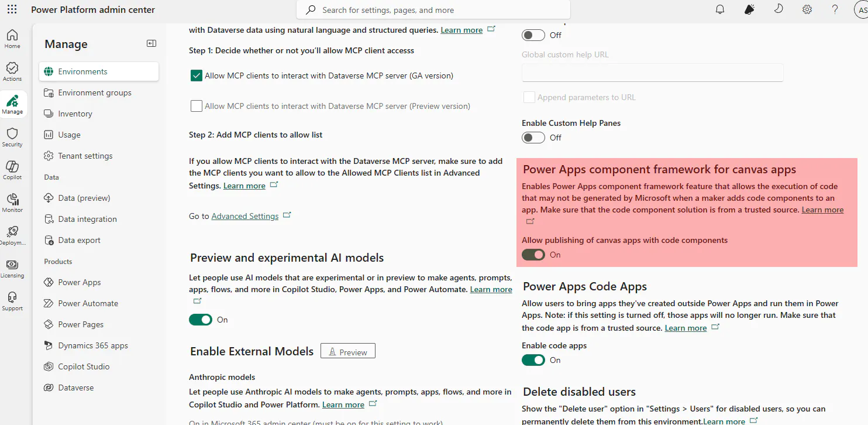Click the 'Power Apps Code Apps' heading

(585, 286)
